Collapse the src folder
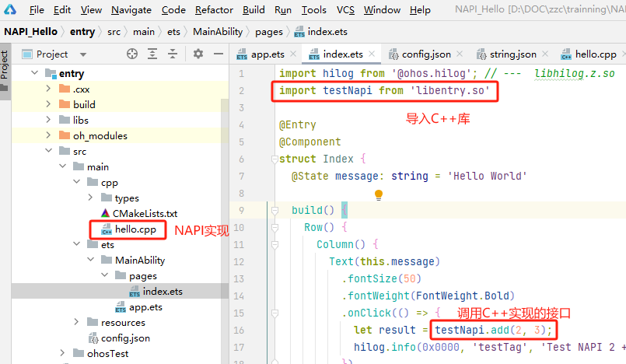Screen dimensions: 626x364 tap(49, 150)
